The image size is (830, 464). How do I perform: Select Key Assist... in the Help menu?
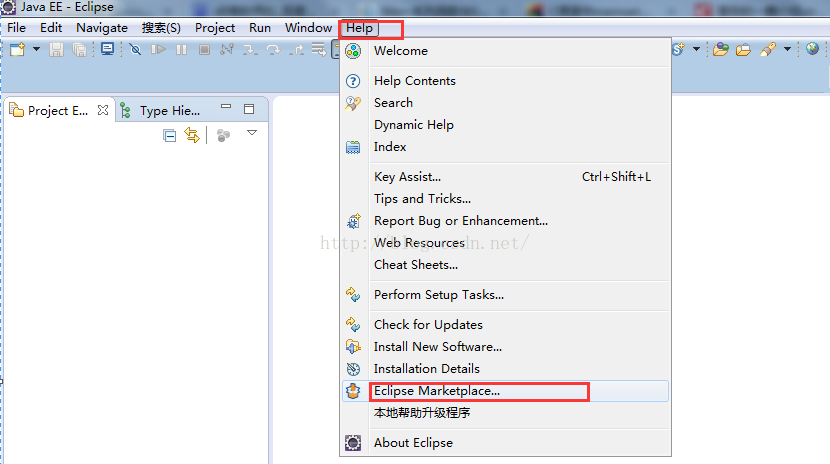(505, 177)
